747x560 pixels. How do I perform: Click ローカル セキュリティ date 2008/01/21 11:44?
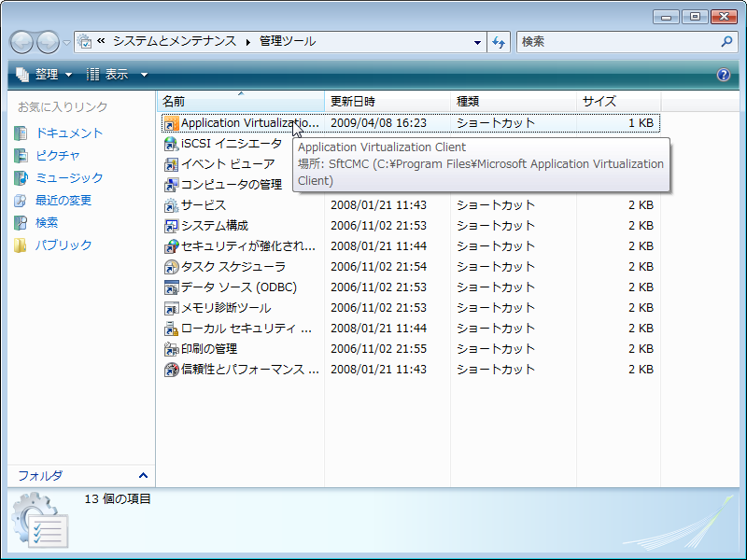coord(379,329)
